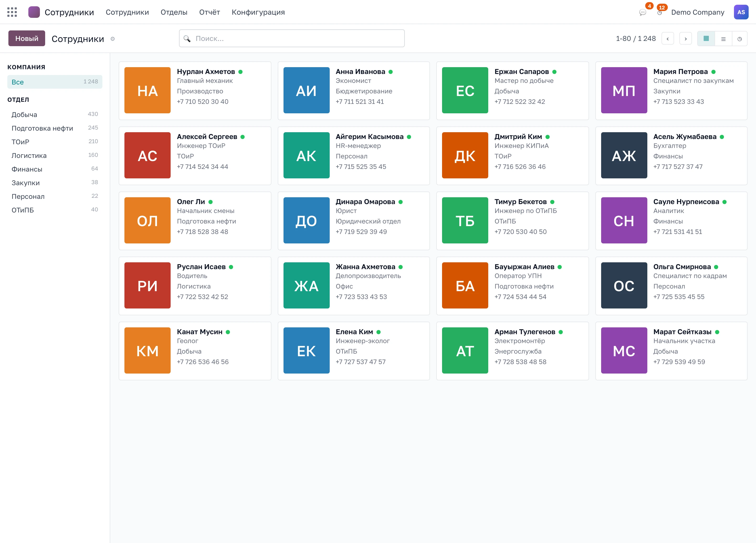Open the apps grid menu icon
Screen dimensions: 756x543
click(12, 12)
